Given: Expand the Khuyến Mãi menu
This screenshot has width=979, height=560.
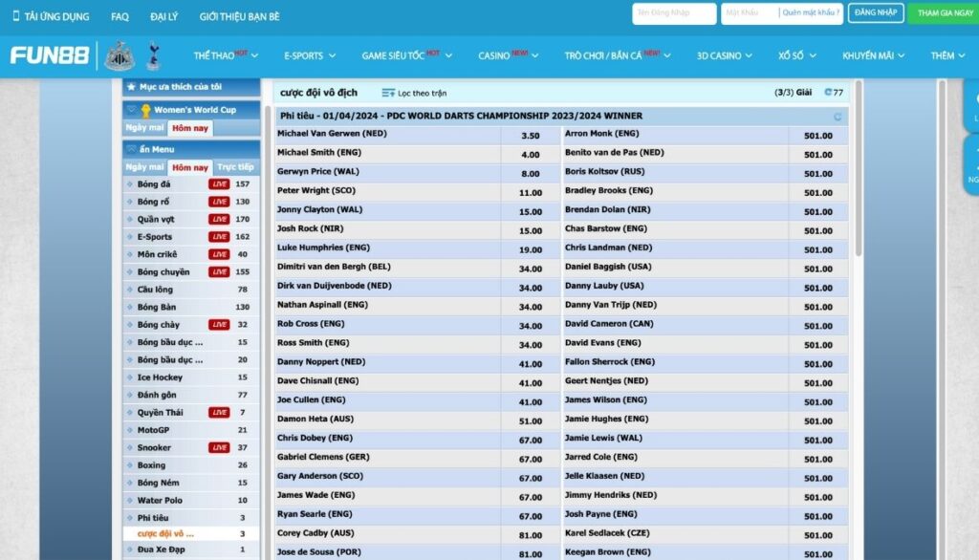Looking at the screenshot, I should coord(873,55).
